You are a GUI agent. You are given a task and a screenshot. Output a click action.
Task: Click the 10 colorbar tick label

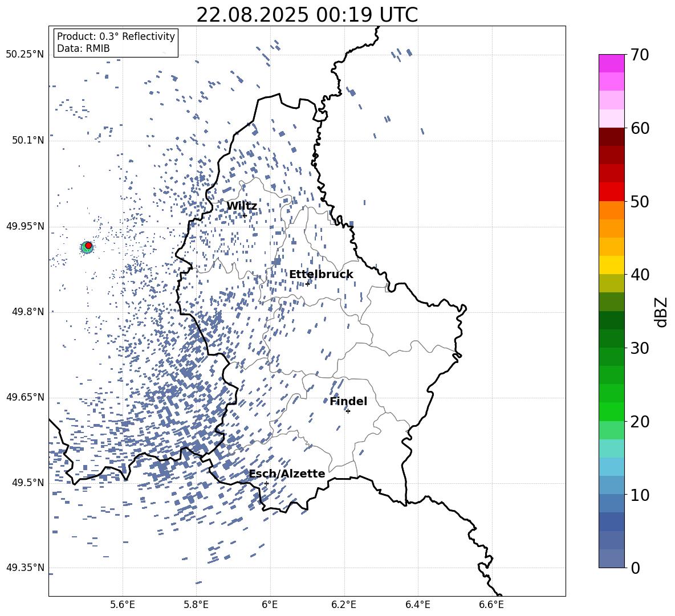[640, 495]
